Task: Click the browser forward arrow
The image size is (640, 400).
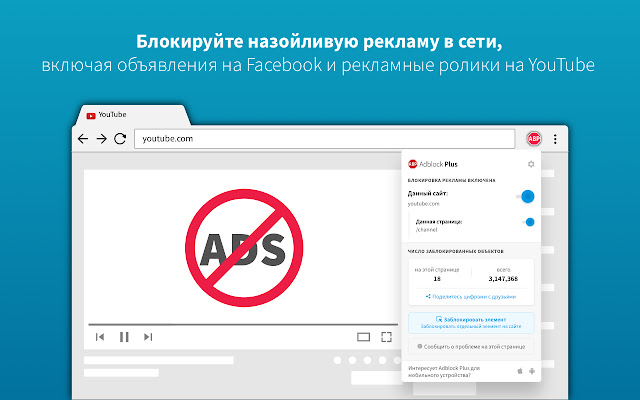Action: 102,138
